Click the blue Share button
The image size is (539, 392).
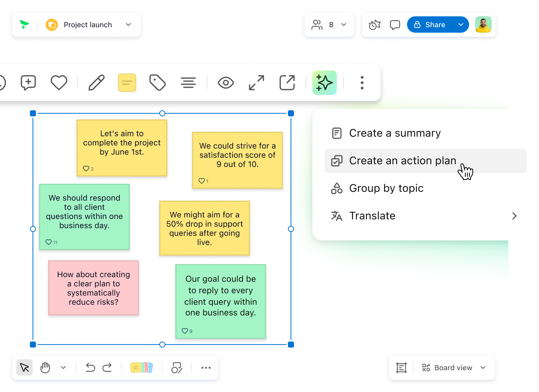430,24
